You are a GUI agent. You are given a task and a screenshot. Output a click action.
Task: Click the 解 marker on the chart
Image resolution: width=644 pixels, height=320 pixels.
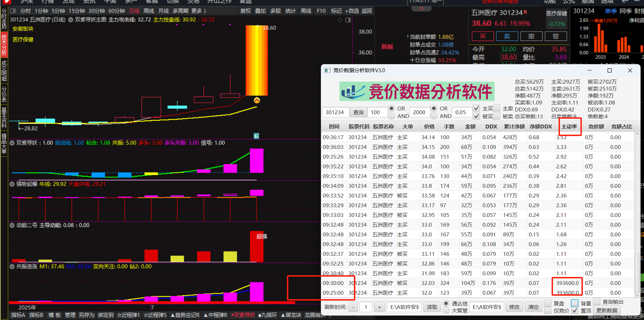[256, 136]
